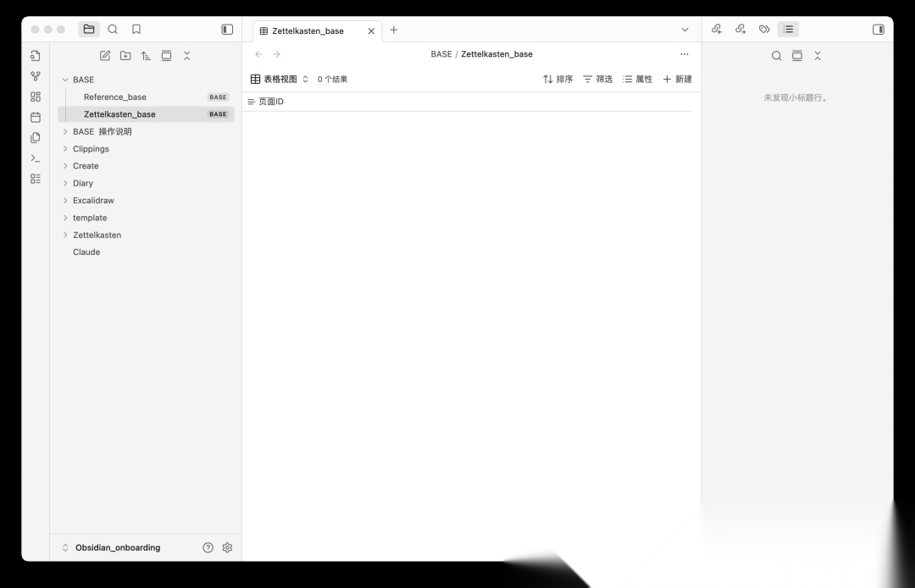Click the 排序 sort button
The image size is (915, 588).
[557, 80]
